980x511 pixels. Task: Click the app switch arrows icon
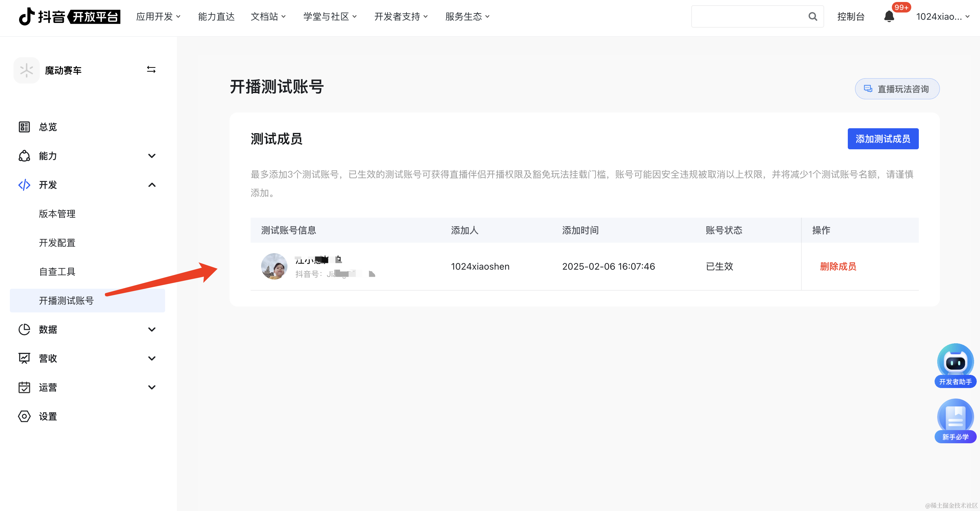tap(151, 70)
